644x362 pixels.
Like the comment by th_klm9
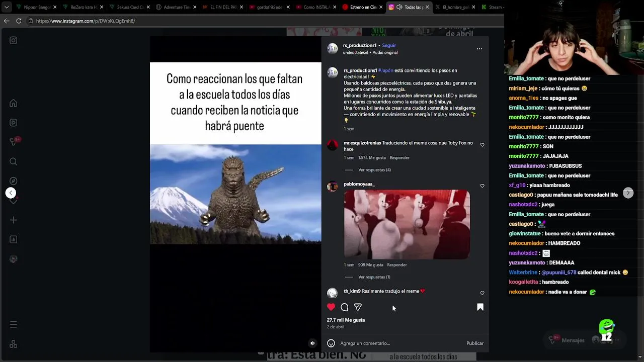tap(482, 293)
